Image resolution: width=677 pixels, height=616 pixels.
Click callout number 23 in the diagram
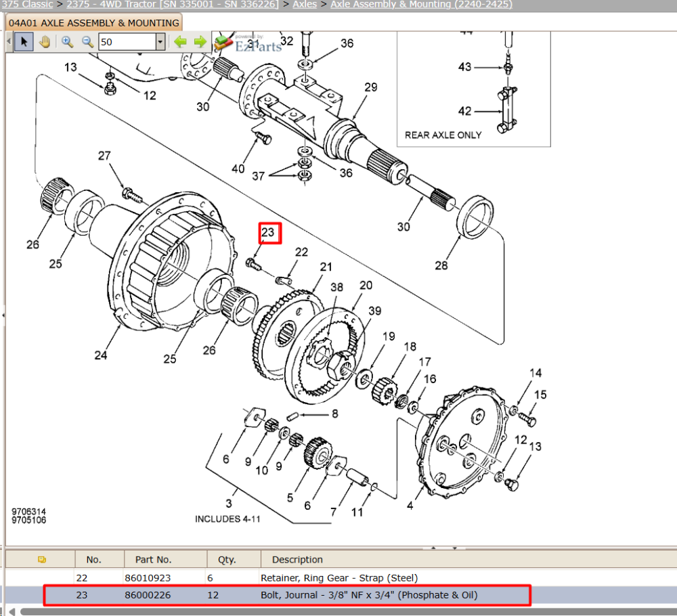pos(267,232)
